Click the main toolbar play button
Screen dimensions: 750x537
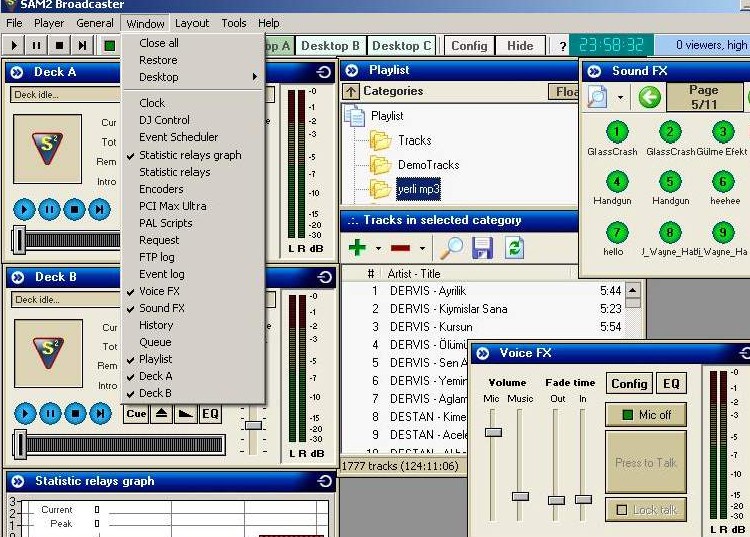[x=14, y=46]
